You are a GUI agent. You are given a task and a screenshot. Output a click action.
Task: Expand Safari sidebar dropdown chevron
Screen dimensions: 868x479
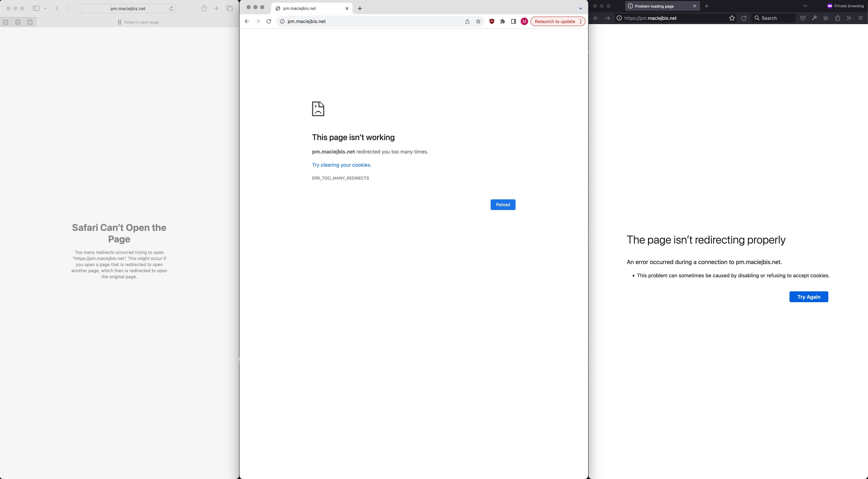(45, 8)
